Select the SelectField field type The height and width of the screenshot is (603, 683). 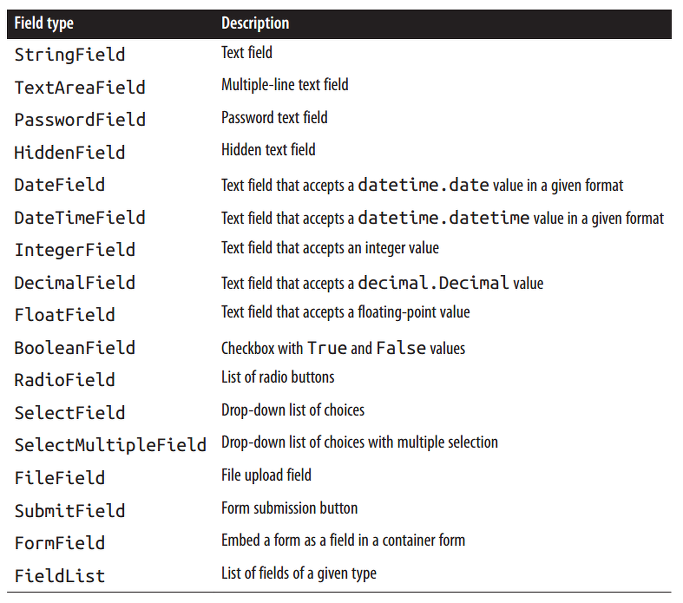click(70, 413)
